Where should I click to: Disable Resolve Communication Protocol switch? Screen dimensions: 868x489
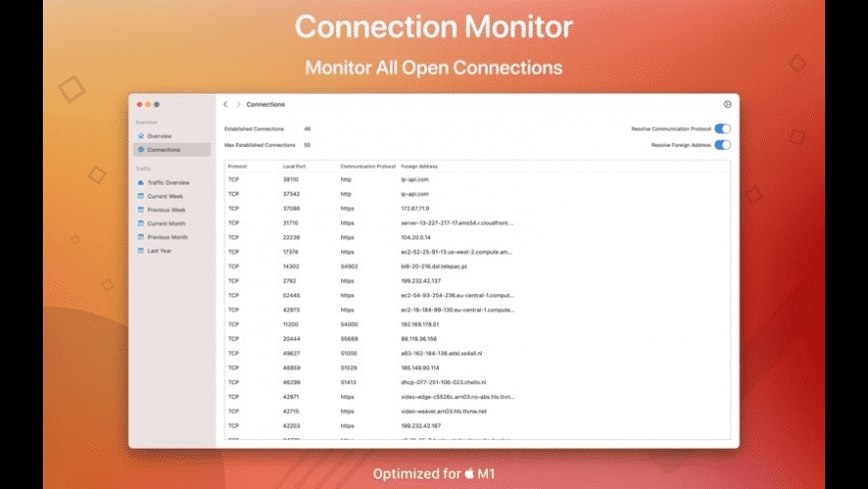(x=722, y=129)
